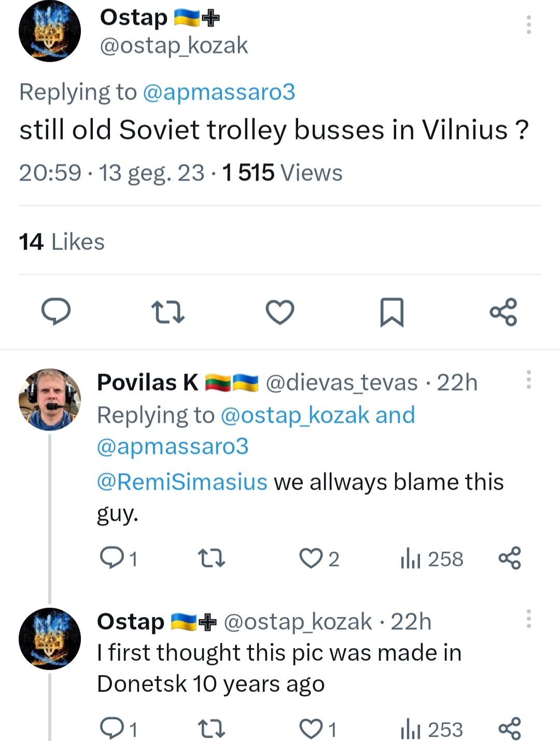Reply to Ostap's Donetsk comment
Viewport: 560px width, 741px height.
pos(110,729)
